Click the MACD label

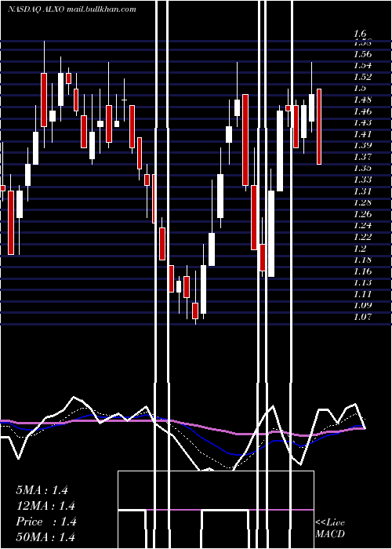330,534
